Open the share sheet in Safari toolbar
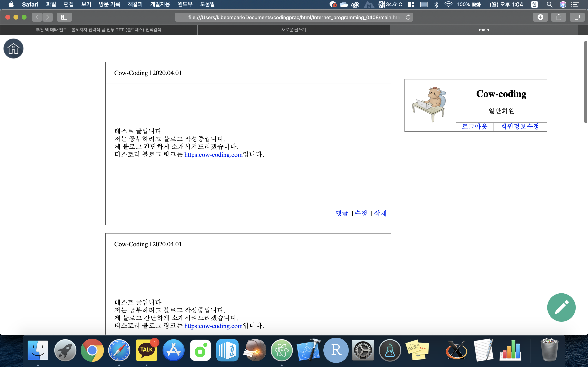Image resolution: width=588 pixels, height=367 pixels. click(x=559, y=17)
